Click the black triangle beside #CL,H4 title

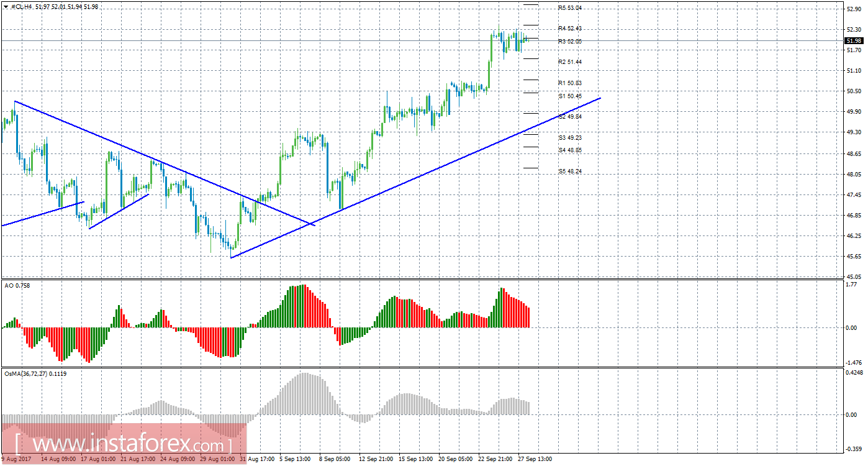[6, 7]
